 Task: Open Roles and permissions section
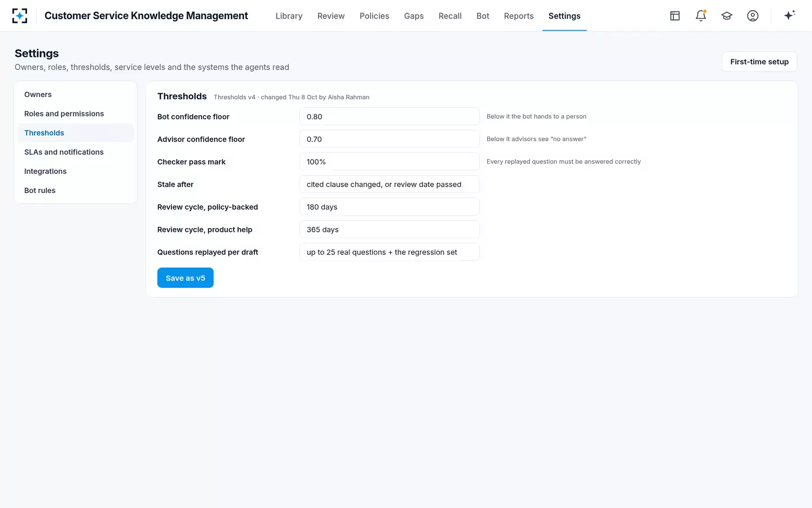[x=76, y=113]
